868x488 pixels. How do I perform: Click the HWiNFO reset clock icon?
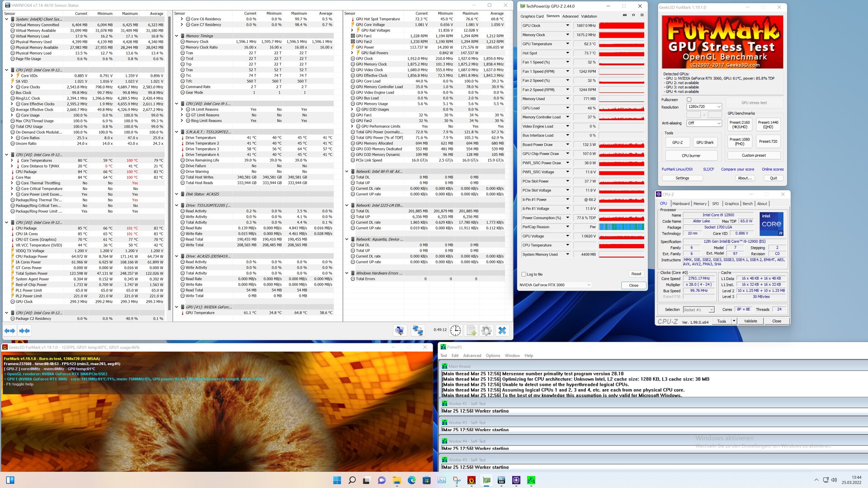pos(455,331)
